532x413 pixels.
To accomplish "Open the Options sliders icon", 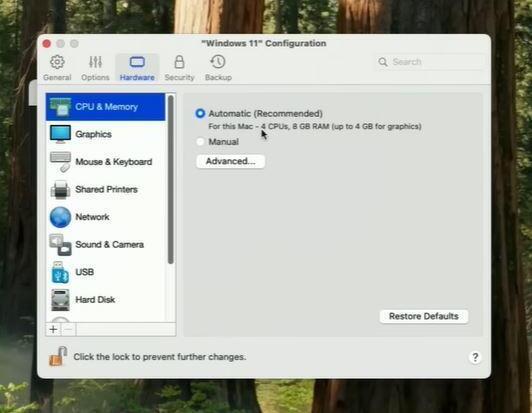I will click(95, 62).
